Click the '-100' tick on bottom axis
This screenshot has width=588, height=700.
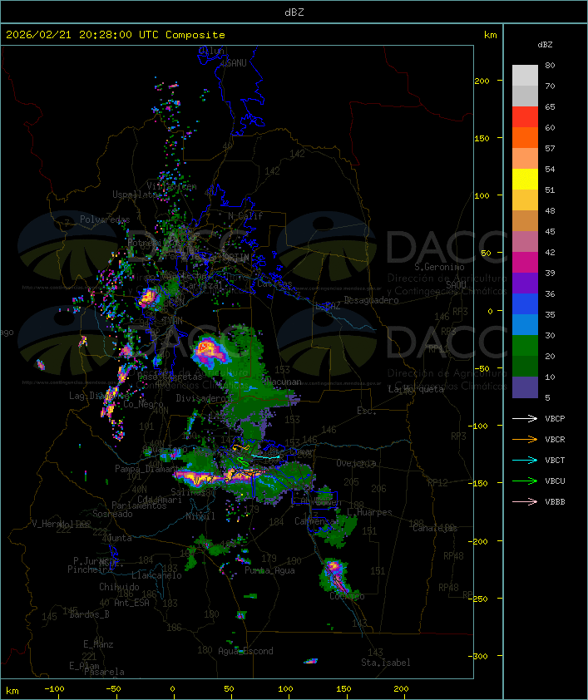pyautogui.click(x=54, y=689)
